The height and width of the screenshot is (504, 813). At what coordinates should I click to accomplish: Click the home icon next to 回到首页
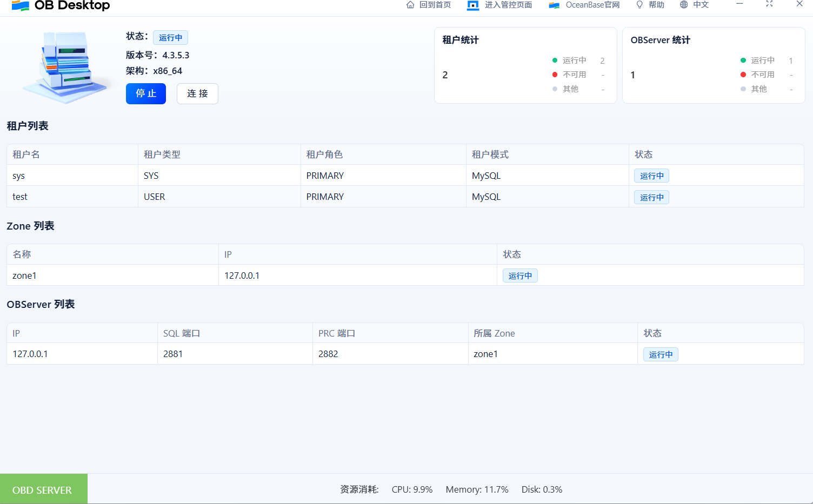(x=410, y=4)
